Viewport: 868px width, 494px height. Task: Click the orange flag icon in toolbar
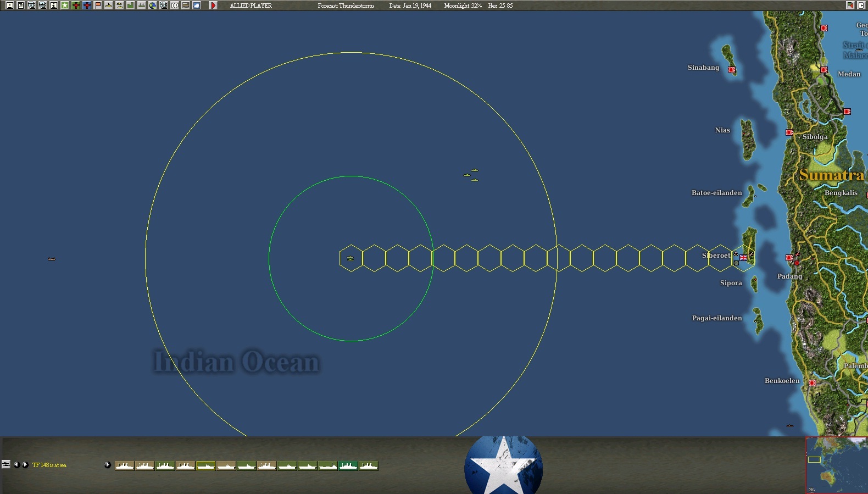[x=98, y=5]
